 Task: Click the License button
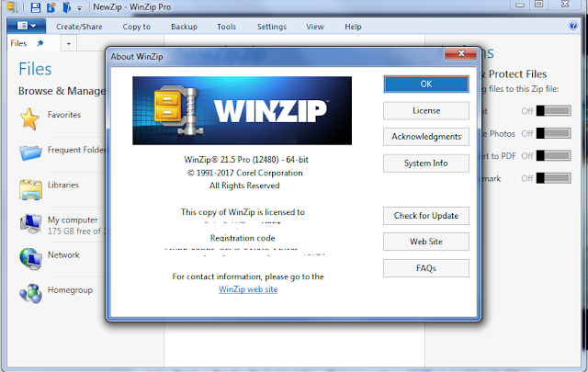426,110
